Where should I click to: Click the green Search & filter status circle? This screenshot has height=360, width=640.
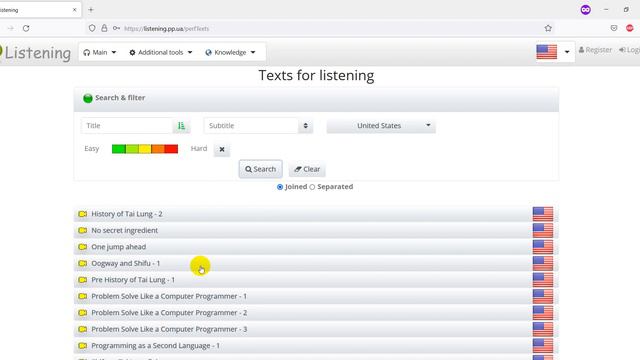88,98
